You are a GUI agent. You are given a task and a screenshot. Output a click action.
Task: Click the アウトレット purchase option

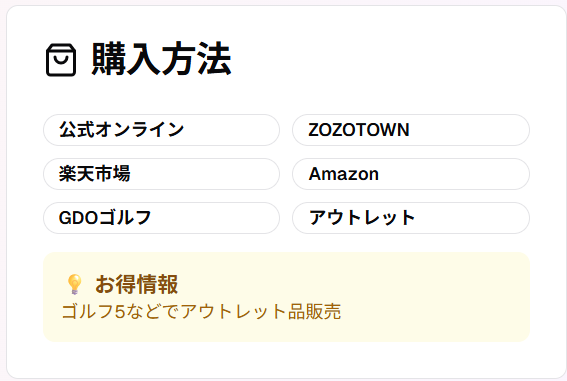click(x=411, y=218)
